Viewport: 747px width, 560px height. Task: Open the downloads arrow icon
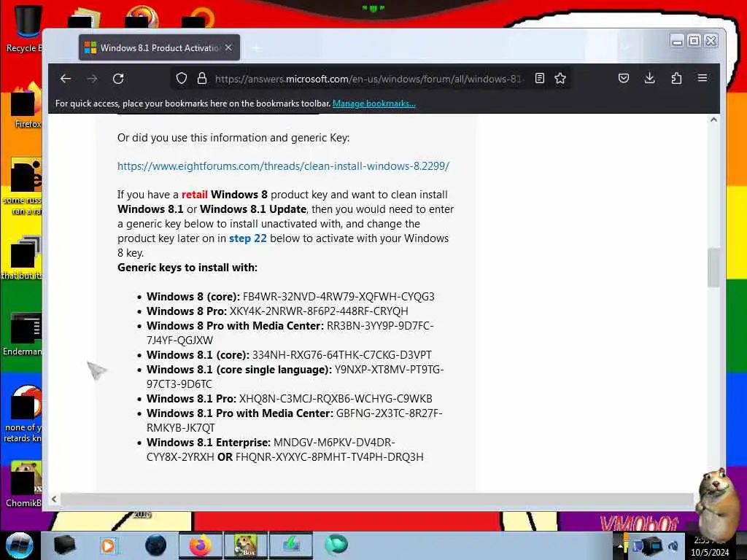click(x=650, y=78)
